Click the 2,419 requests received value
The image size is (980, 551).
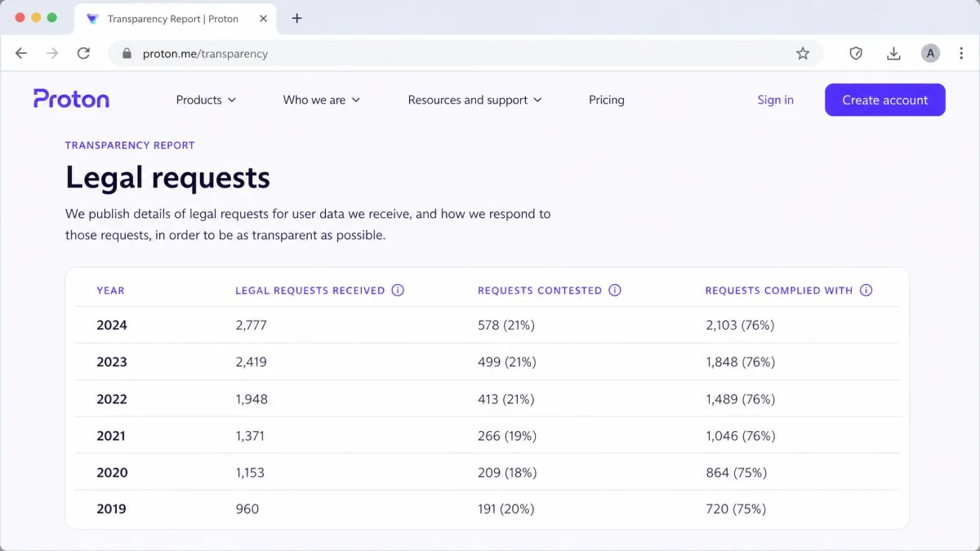pos(251,362)
